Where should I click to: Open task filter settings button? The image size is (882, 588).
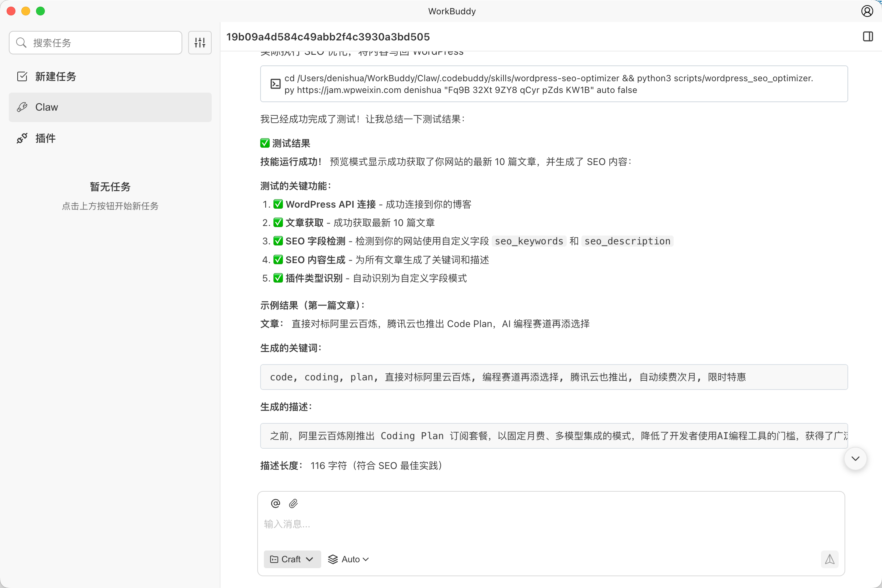(200, 43)
